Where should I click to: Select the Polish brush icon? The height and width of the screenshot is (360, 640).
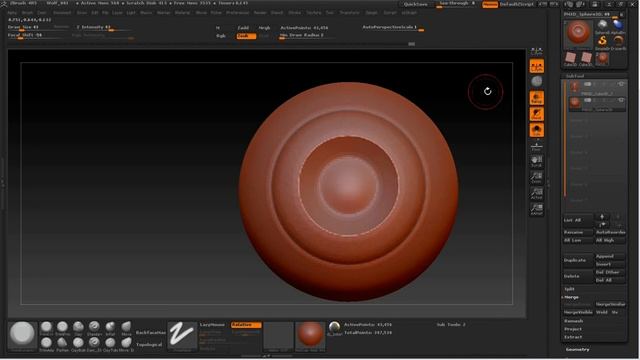(62, 343)
